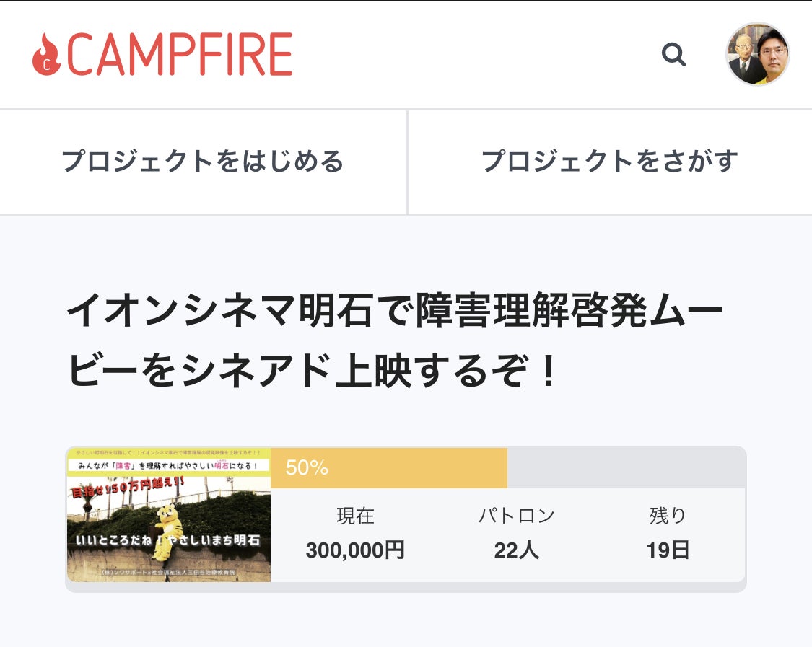
Task: Click the CAMPFIRE flame logo icon
Action: coord(47,55)
